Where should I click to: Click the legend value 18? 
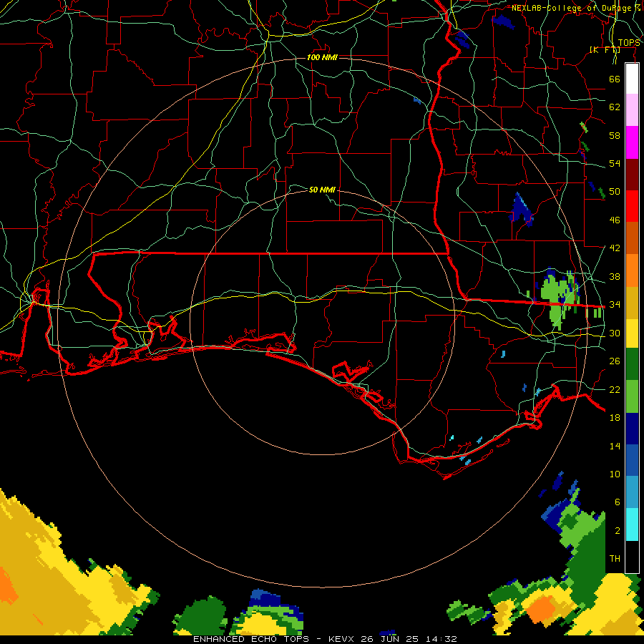pyautogui.click(x=615, y=418)
